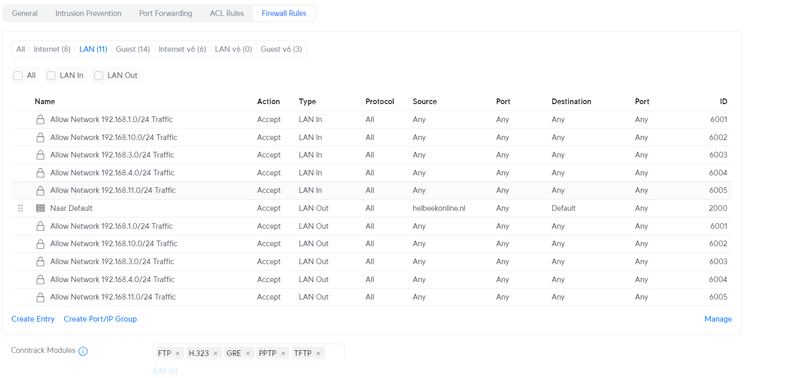800x378 pixels.
Task: Remove the TFTP conntrack module tag
Action: (318, 353)
